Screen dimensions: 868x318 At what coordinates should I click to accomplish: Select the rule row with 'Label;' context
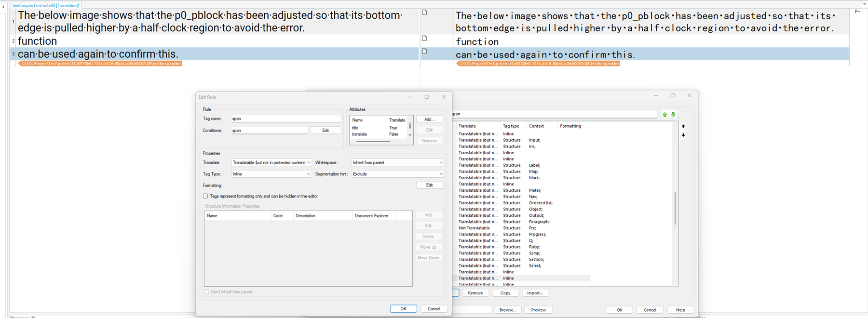click(x=523, y=165)
